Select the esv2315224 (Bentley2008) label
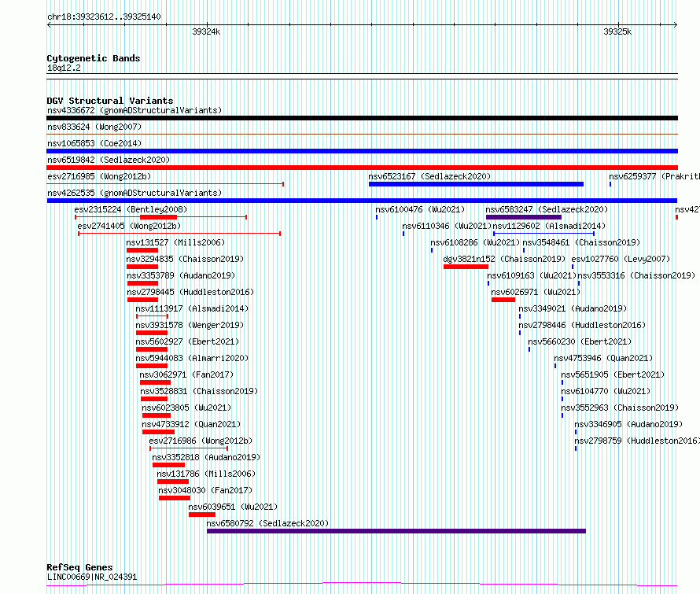 [x=131, y=209]
